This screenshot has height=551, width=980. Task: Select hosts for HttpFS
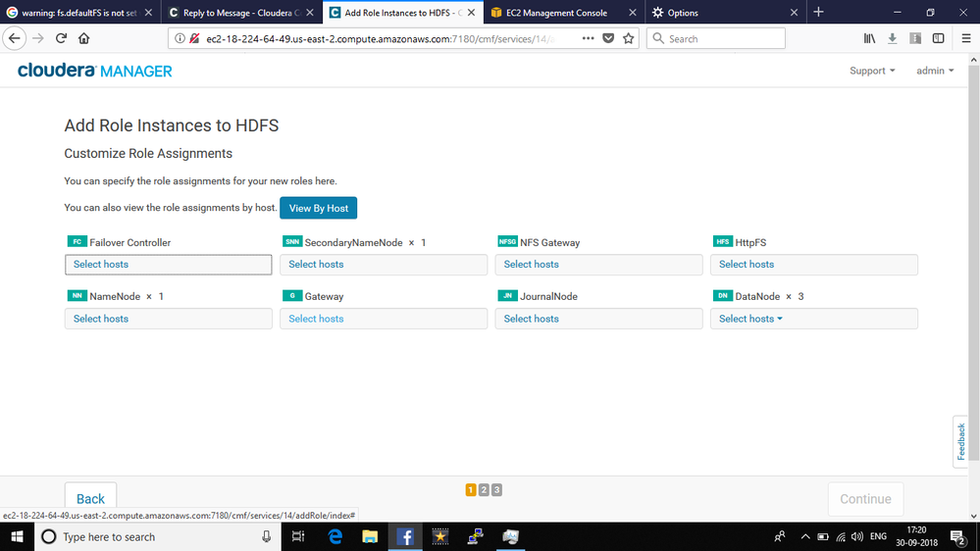[x=814, y=265]
